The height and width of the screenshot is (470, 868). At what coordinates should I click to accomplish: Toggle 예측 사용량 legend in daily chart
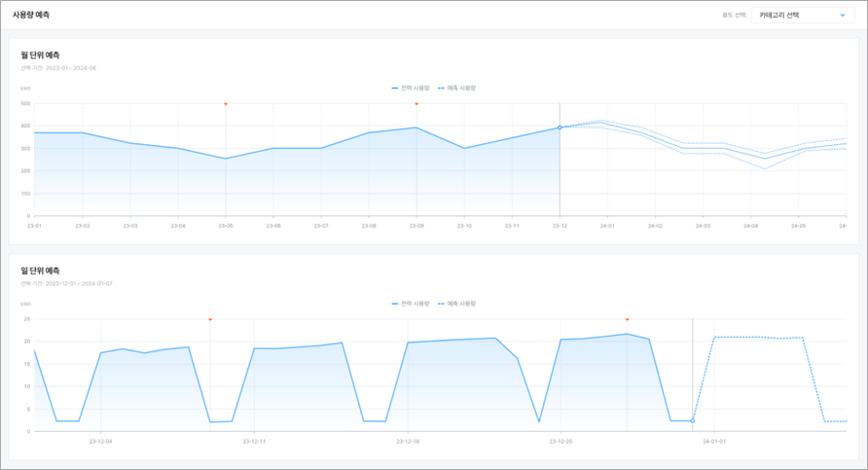[456, 304]
